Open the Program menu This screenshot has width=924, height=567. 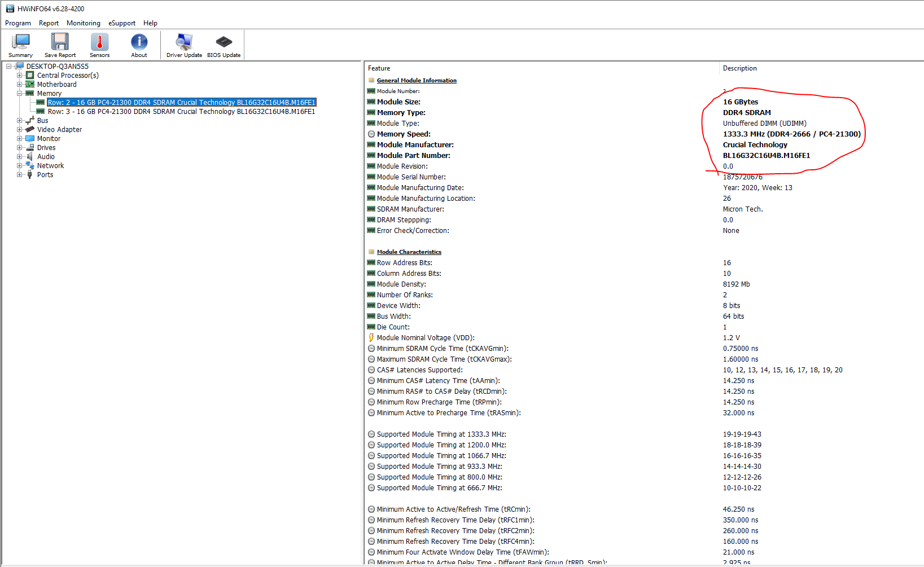coord(18,23)
